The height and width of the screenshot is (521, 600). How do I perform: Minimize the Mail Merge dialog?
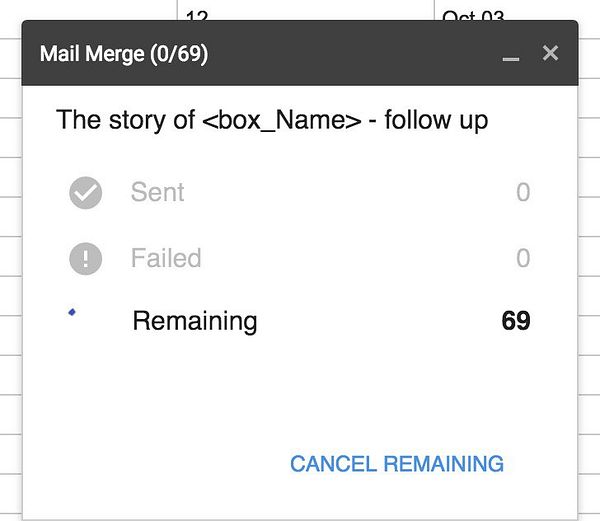tap(511, 55)
